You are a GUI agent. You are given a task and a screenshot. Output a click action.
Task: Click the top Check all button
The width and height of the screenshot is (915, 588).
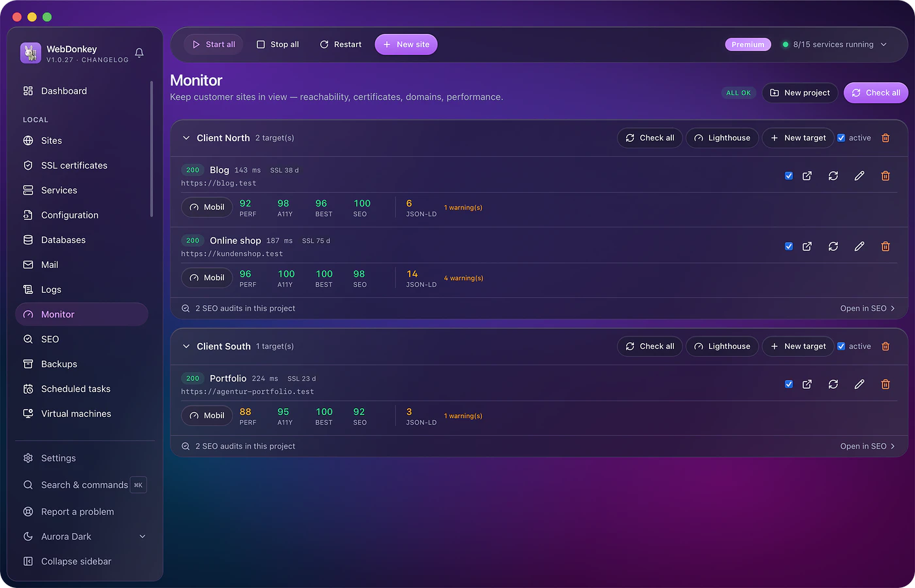point(876,93)
